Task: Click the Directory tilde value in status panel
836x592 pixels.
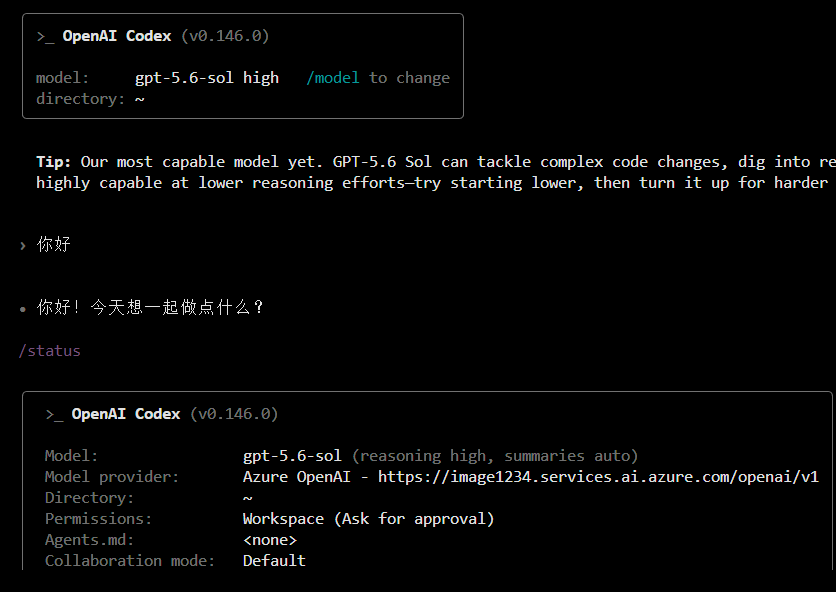Action: point(247,498)
